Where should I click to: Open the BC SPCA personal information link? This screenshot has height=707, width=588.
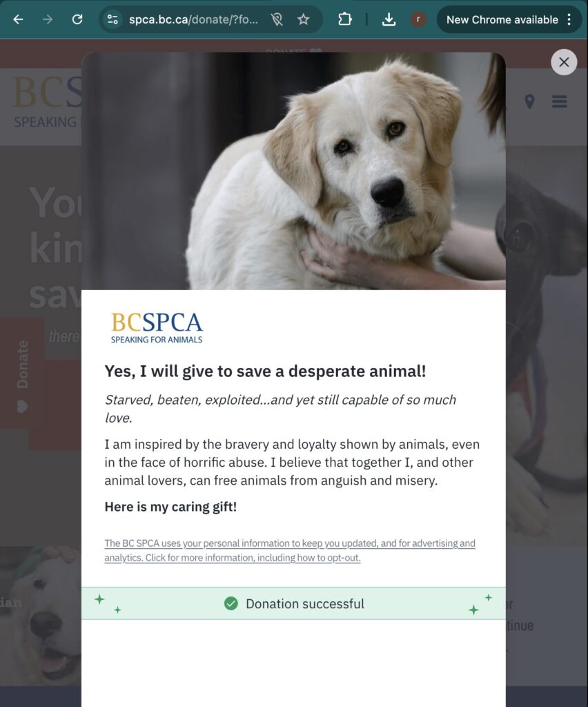[x=290, y=550]
